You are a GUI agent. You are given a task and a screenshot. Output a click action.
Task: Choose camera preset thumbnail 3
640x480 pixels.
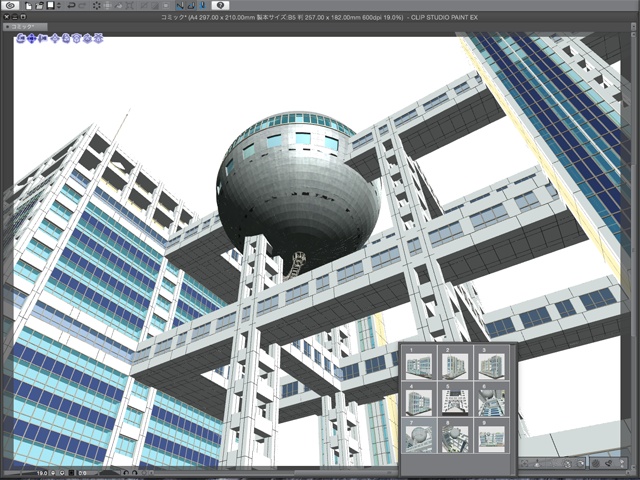pyautogui.click(x=492, y=363)
